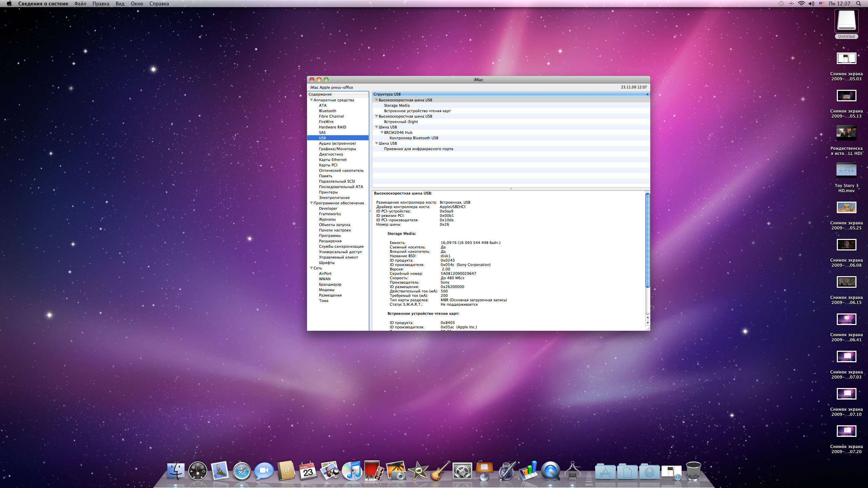Open Time Machine menu bar icon
868x488 pixels.
[781, 4]
